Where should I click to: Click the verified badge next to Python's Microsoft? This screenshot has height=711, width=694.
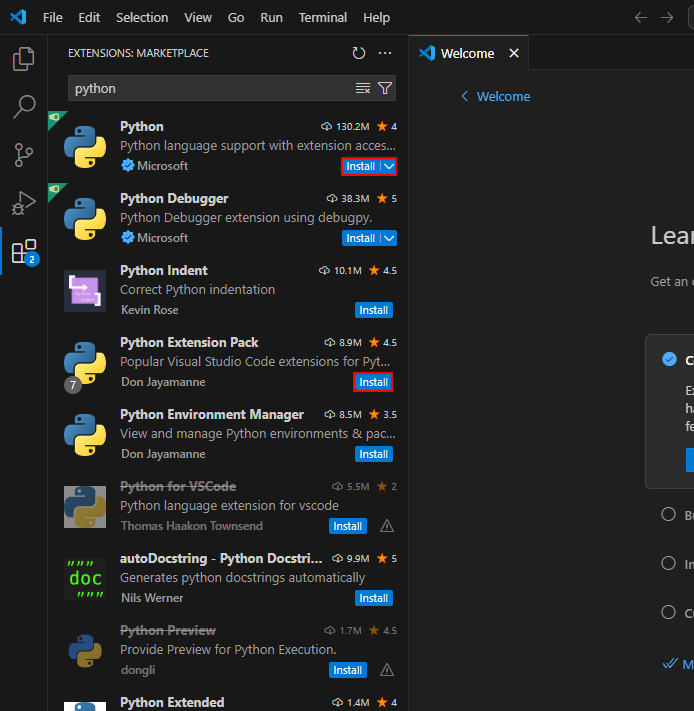coord(128,166)
